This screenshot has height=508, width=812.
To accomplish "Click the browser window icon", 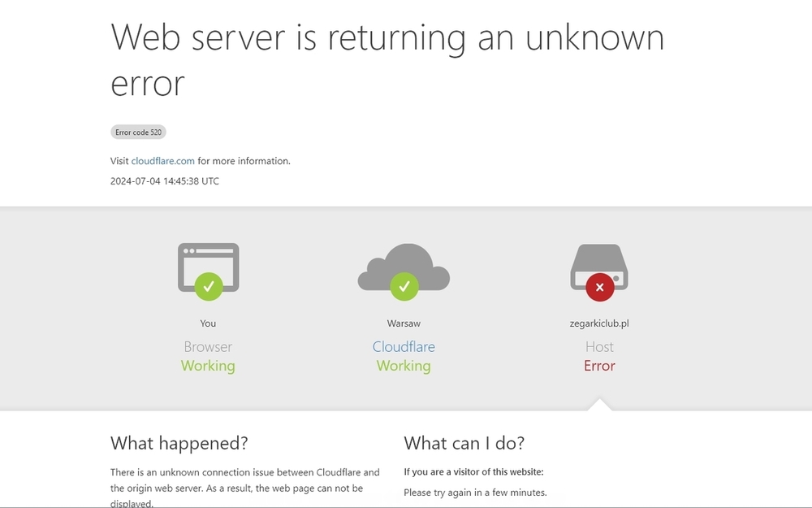I will coord(208,260).
